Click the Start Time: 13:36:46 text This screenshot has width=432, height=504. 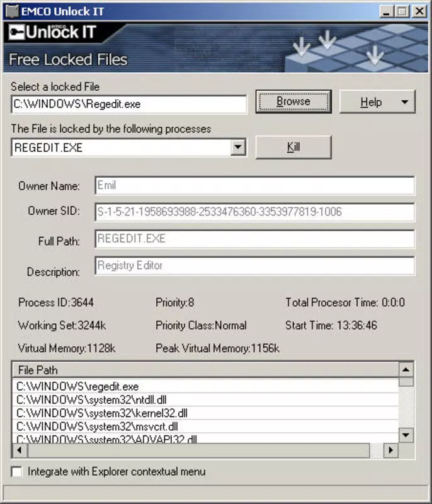[331, 325]
